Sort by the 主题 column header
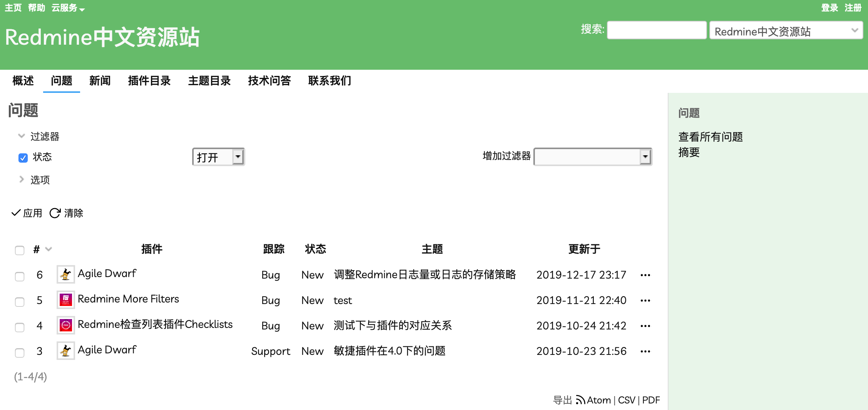The image size is (868, 410). 432,249
